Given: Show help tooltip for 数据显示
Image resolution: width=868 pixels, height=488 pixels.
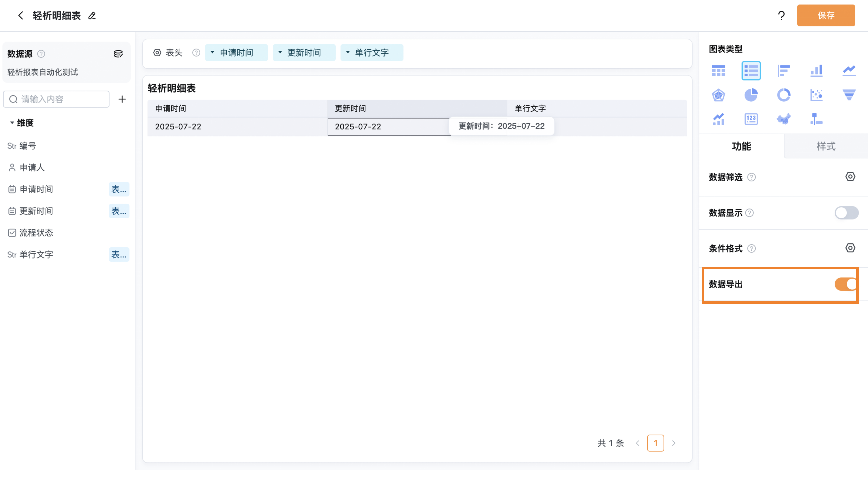Looking at the screenshot, I should [x=749, y=213].
